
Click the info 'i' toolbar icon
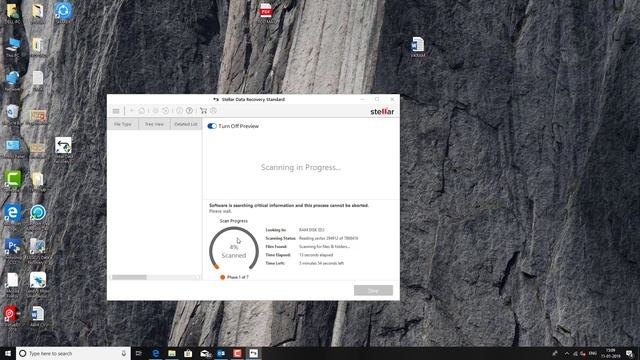pos(179,111)
